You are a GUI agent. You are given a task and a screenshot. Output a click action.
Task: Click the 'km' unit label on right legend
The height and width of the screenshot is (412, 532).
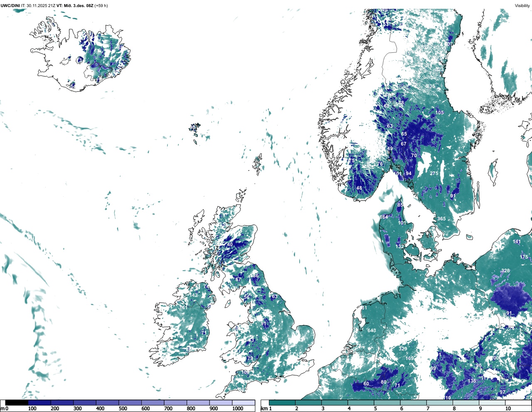tap(265, 409)
